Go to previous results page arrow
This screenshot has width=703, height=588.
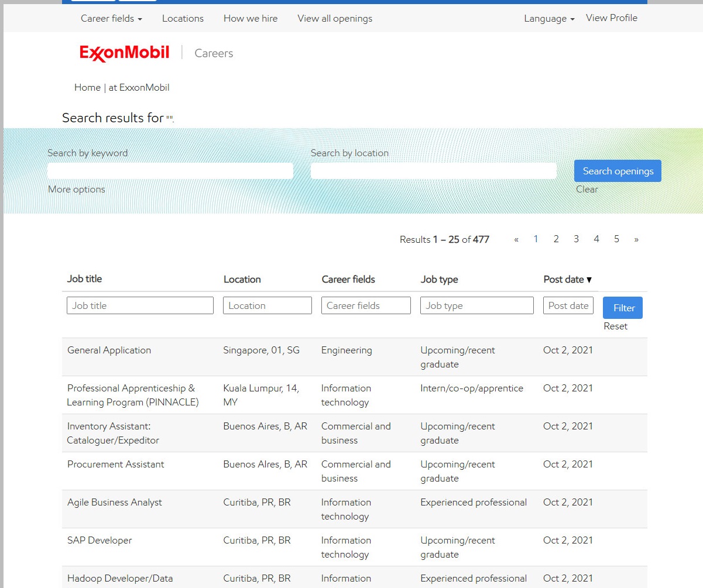pyautogui.click(x=516, y=239)
